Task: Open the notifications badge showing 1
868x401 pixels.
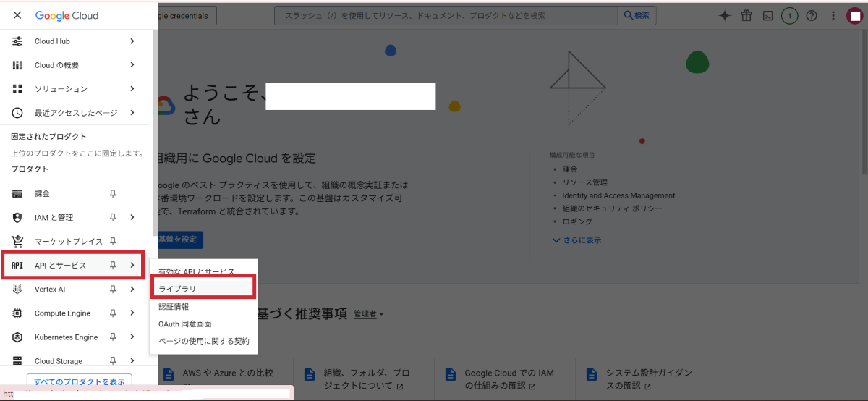Action: point(790,16)
